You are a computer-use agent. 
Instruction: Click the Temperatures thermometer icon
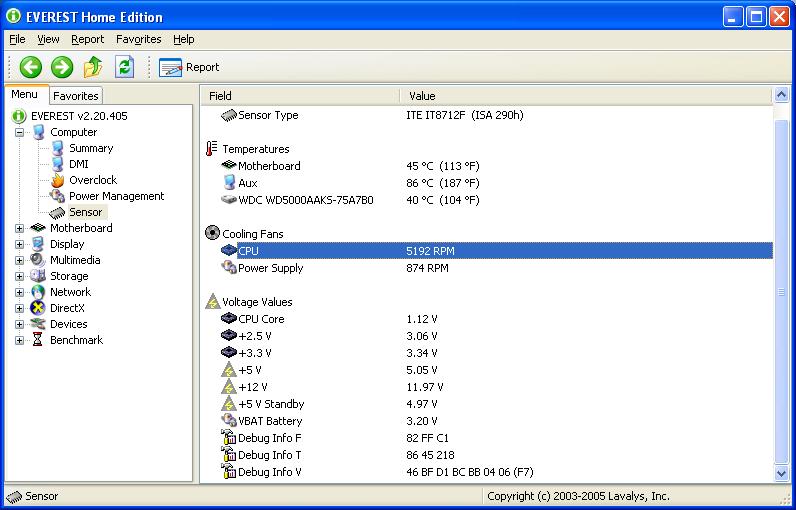pyautogui.click(x=212, y=149)
